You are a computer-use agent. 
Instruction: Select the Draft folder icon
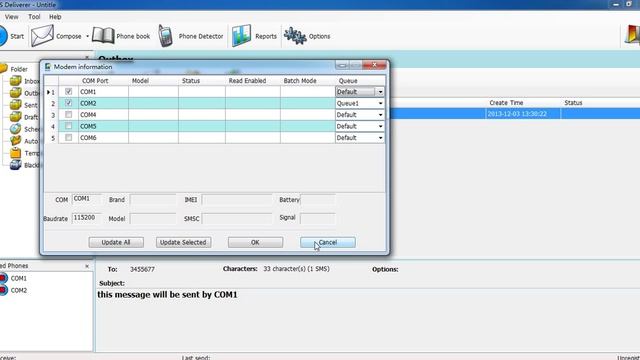click(x=16, y=117)
